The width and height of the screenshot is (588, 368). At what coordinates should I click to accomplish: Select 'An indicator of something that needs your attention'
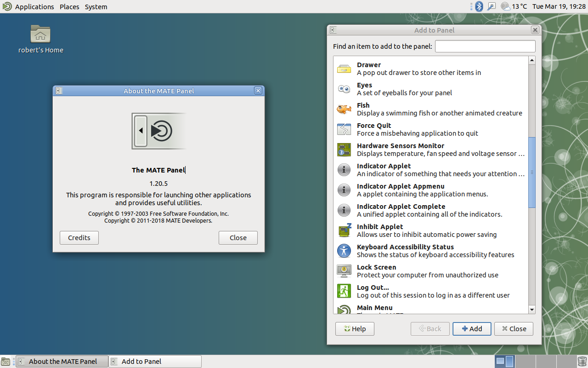coord(441,174)
